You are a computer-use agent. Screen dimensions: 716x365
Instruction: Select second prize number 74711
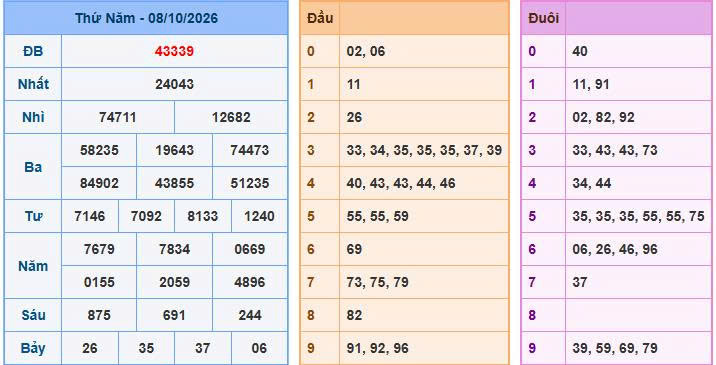(x=118, y=117)
